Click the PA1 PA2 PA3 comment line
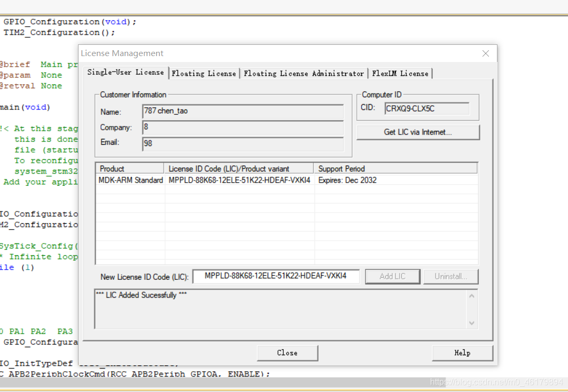Viewport: 568px width, 392px height. pyautogui.click(x=36, y=331)
